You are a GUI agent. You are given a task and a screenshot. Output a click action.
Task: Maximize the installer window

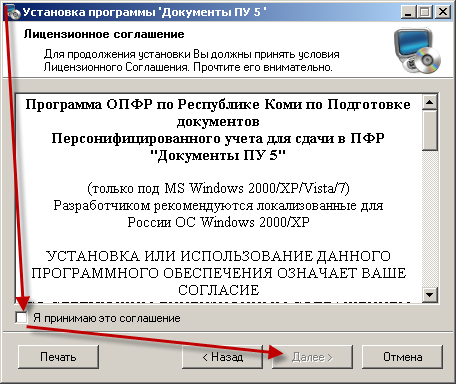425,12
